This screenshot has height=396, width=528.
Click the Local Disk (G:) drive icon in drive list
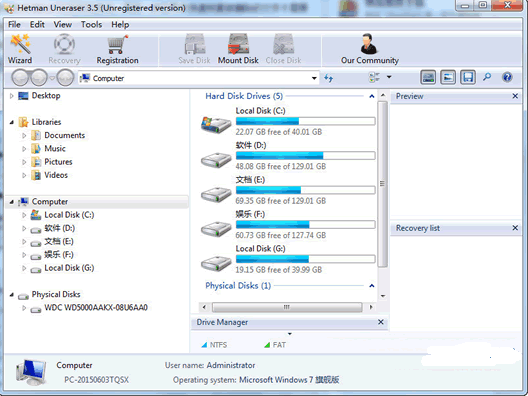216,263
